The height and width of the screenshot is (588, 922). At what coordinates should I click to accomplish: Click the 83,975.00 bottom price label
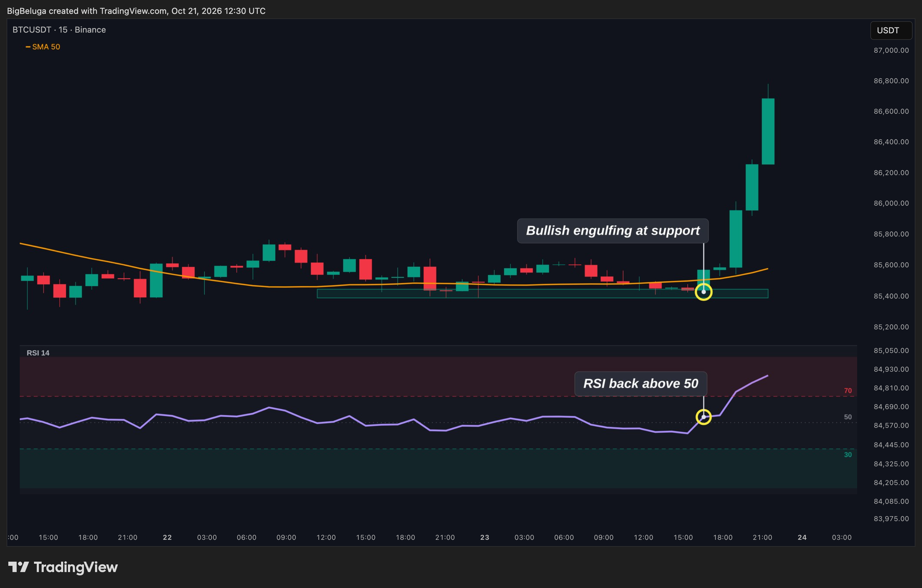(891, 519)
